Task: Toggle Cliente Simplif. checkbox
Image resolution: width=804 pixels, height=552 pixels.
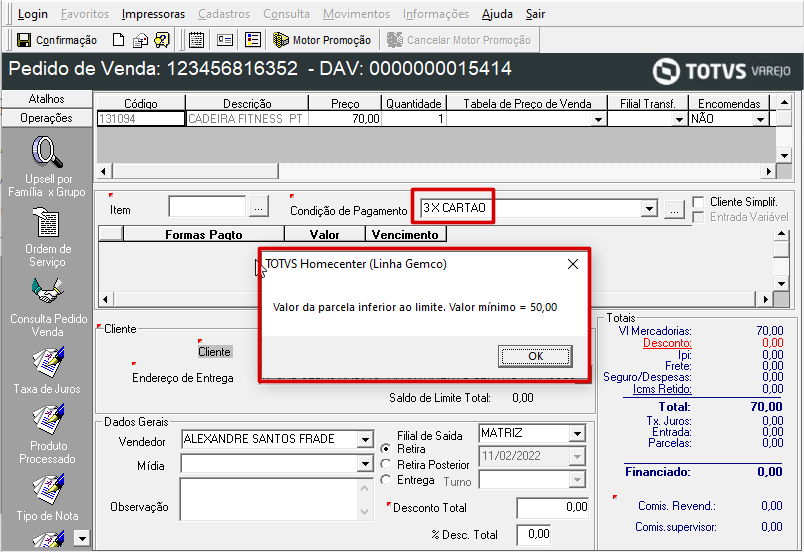Action: click(x=698, y=202)
